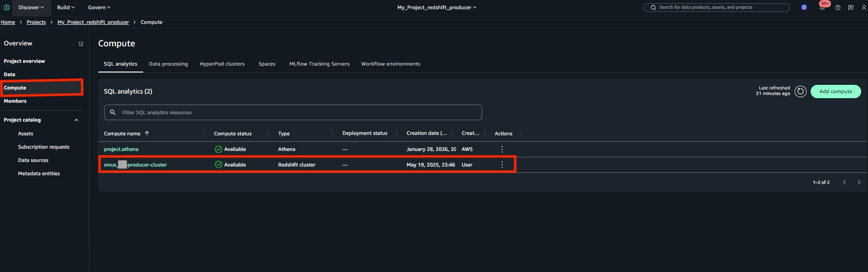Switch to the HyperPod clusters tab
Image resolution: width=868 pixels, height=272 pixels.
coord(222,64)
